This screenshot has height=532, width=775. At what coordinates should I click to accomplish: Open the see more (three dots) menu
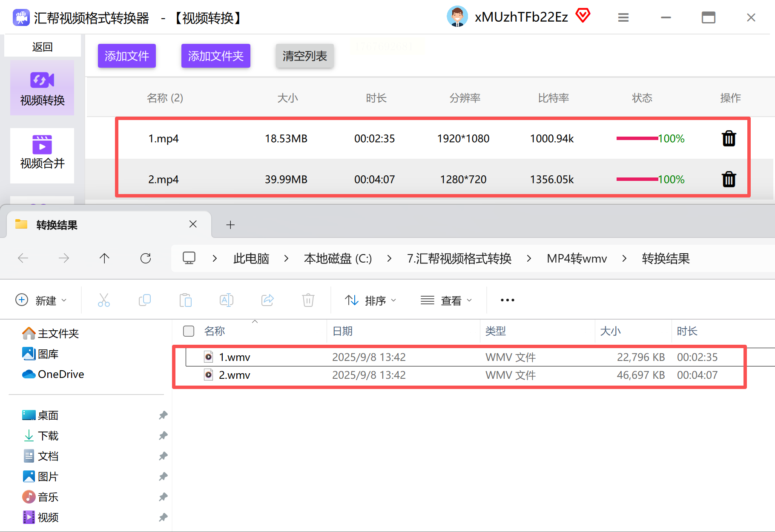[508, 300]
